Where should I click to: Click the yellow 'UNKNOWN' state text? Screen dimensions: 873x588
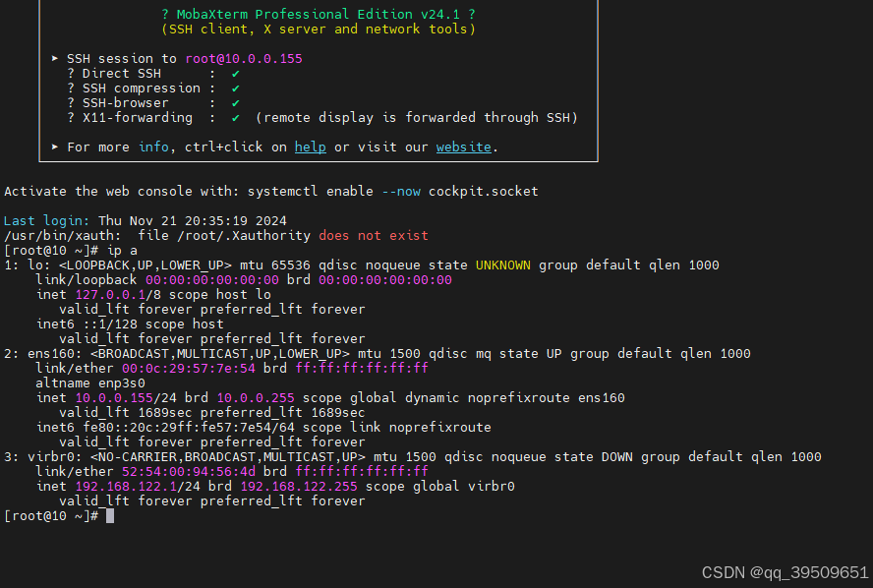(x=502, y=265)
